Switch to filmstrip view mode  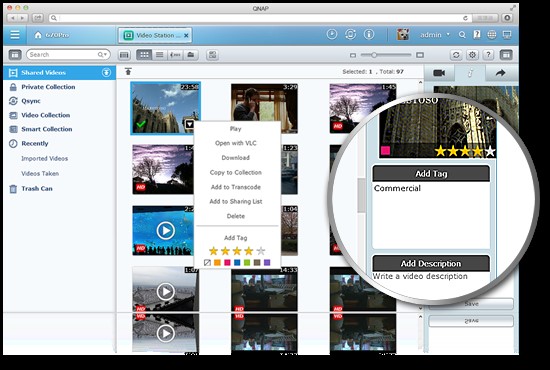[125, 55]
